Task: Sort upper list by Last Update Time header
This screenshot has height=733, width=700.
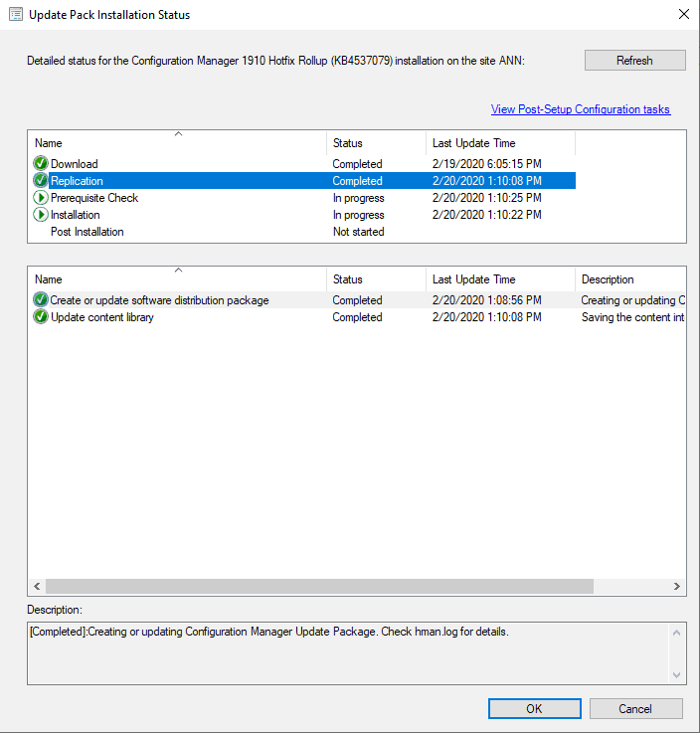Action: 500,143
